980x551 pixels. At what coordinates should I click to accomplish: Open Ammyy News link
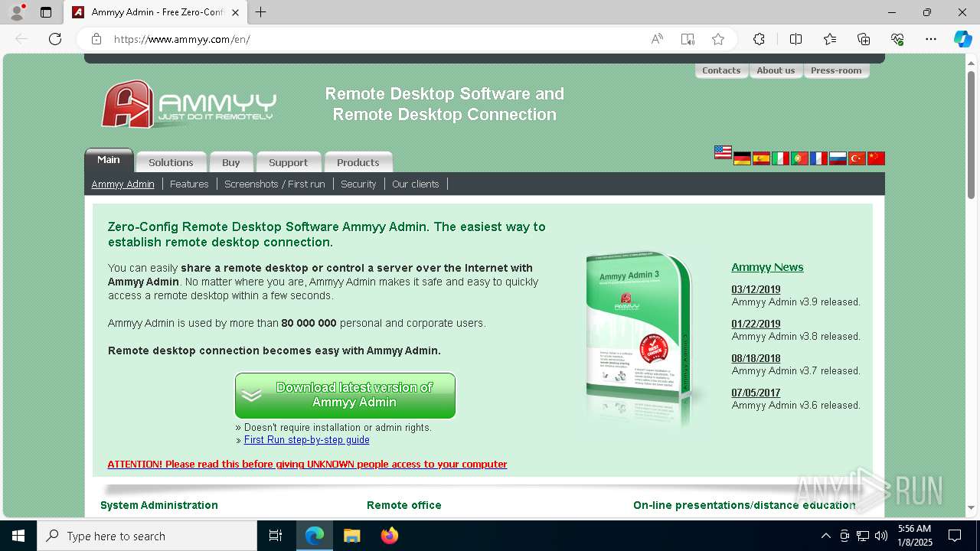[x=767, y=267]
